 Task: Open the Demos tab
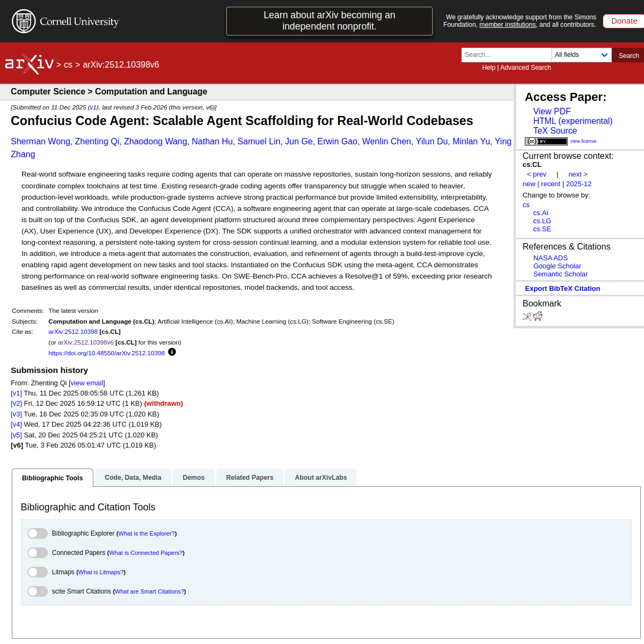pos(194,478)
